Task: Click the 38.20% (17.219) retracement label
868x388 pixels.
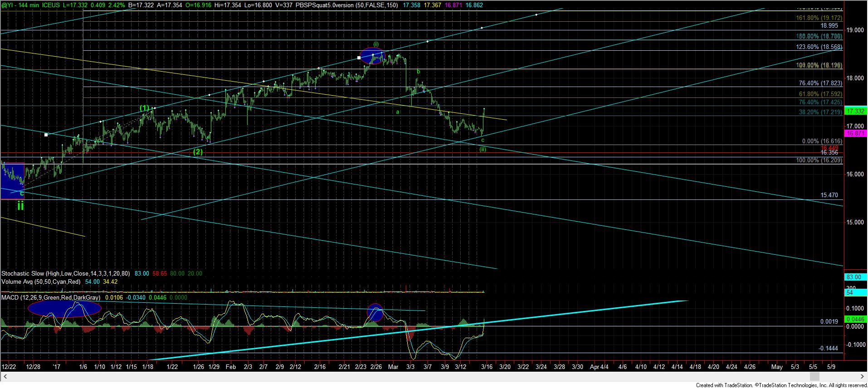Action: pos(820,111)
